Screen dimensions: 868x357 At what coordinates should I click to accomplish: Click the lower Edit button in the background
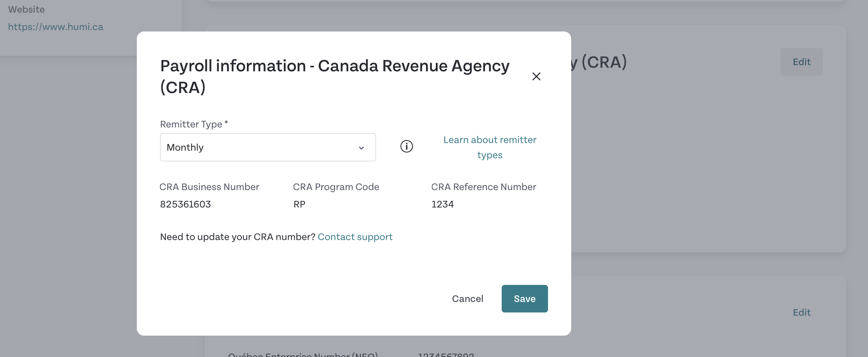pyautogui.click(x=801, y=312)
